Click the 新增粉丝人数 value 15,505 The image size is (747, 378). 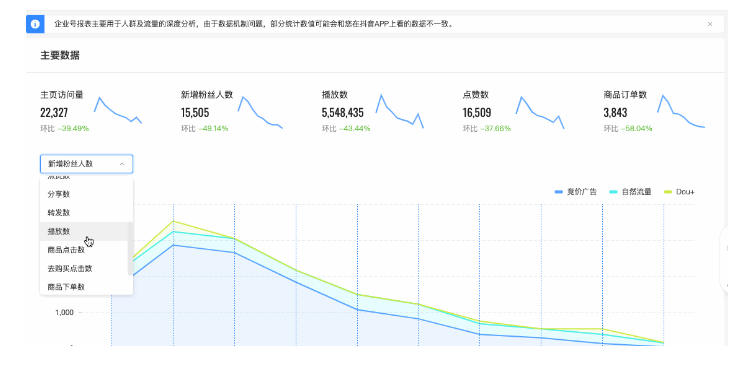[x=195, y=112]
